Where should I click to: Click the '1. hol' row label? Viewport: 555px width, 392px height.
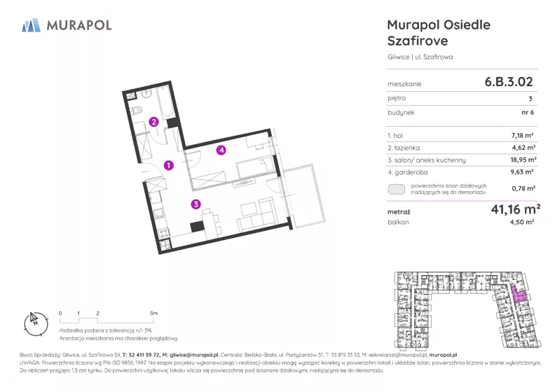coord(395,135)
